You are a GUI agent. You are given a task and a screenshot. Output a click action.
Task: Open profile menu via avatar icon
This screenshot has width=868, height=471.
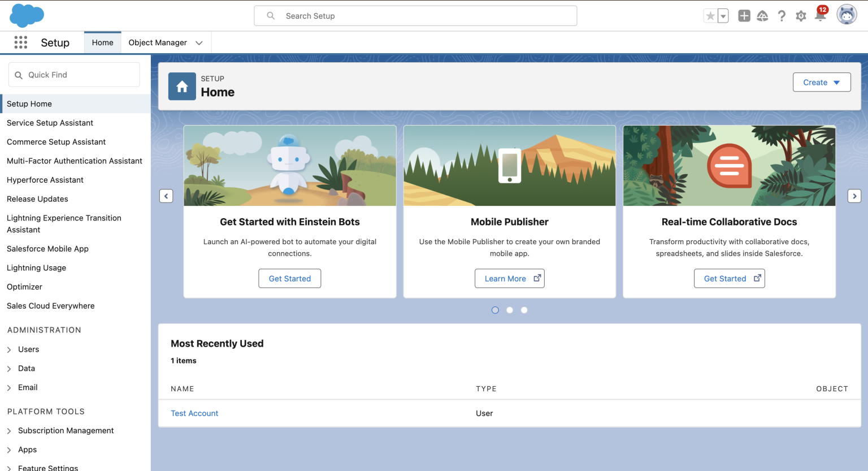point(846,14)
